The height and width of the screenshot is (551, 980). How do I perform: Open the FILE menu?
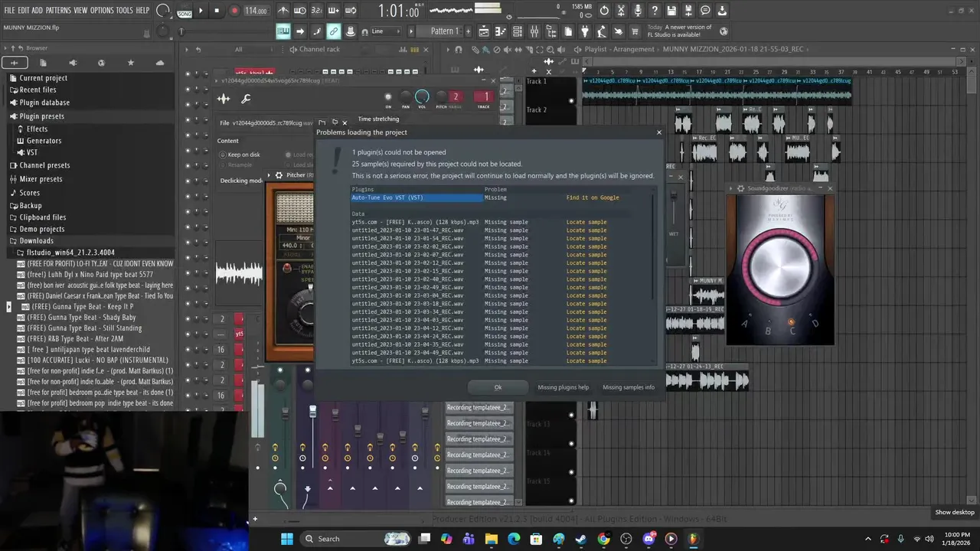9,10
